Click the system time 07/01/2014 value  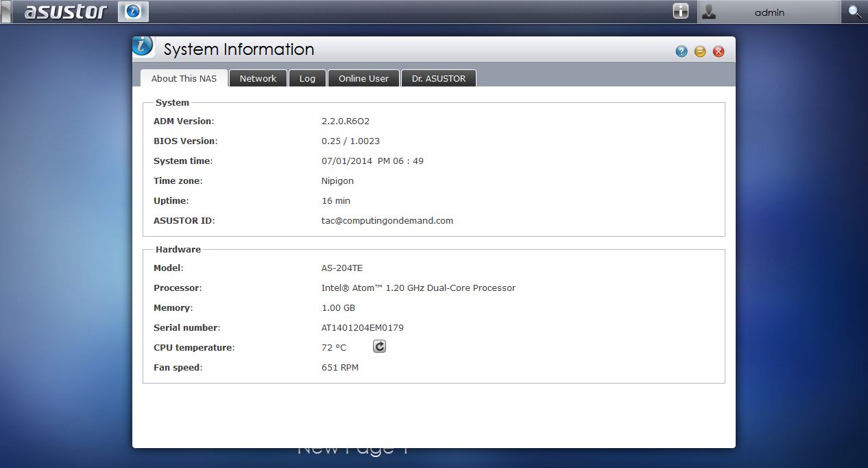click(x=372, y=161)
